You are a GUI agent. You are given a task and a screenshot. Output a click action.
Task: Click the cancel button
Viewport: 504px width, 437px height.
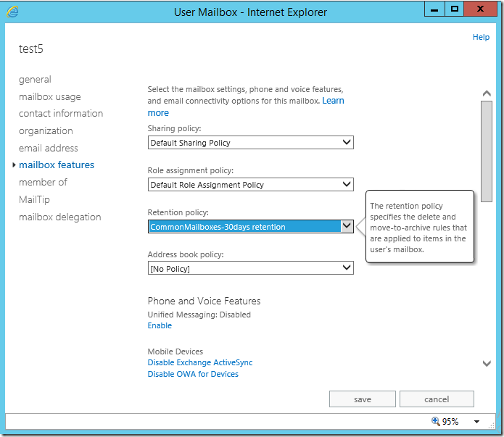(437, 399)
